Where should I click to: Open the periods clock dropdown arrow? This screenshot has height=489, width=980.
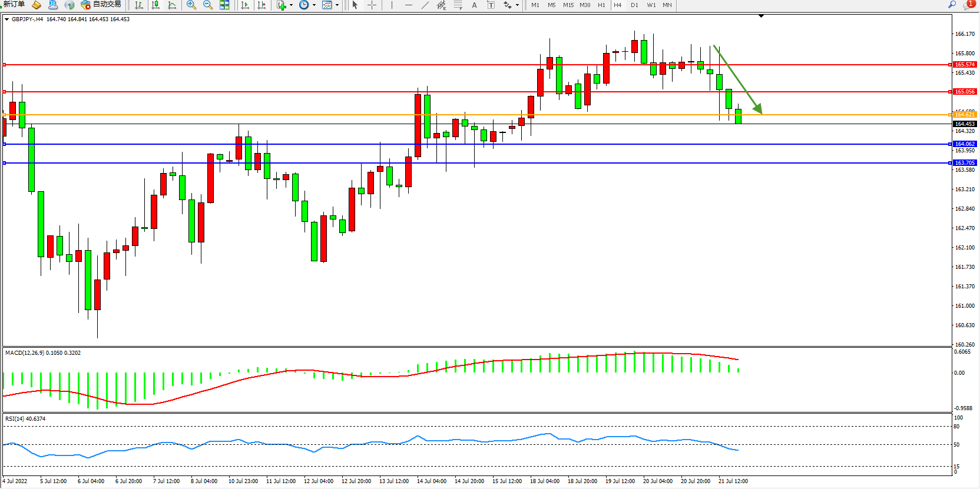tap(314, 5)
